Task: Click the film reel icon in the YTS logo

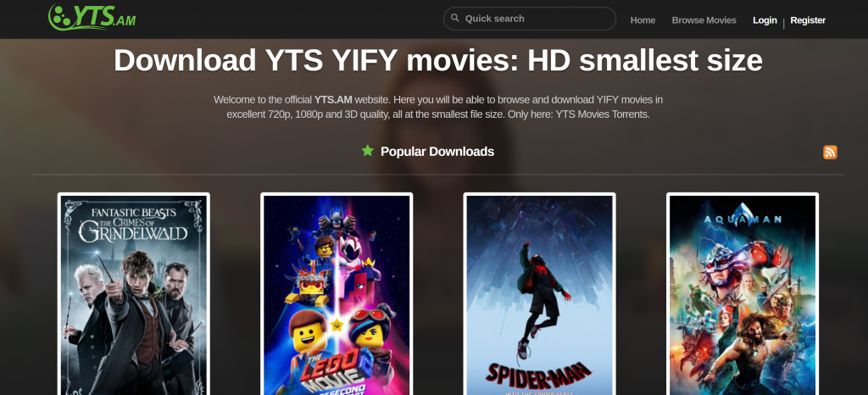Action: pyautogui.click(x=59, y=17)
